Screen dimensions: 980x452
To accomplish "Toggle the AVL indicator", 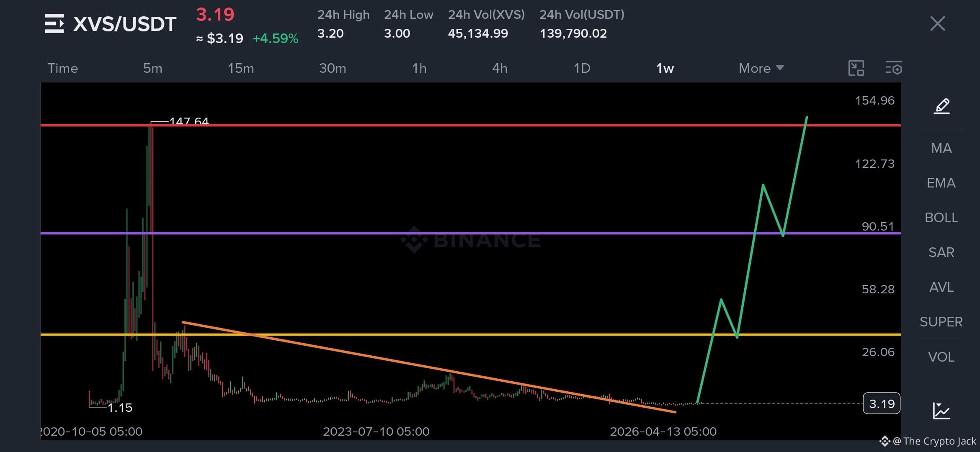I will coord(941,287).
